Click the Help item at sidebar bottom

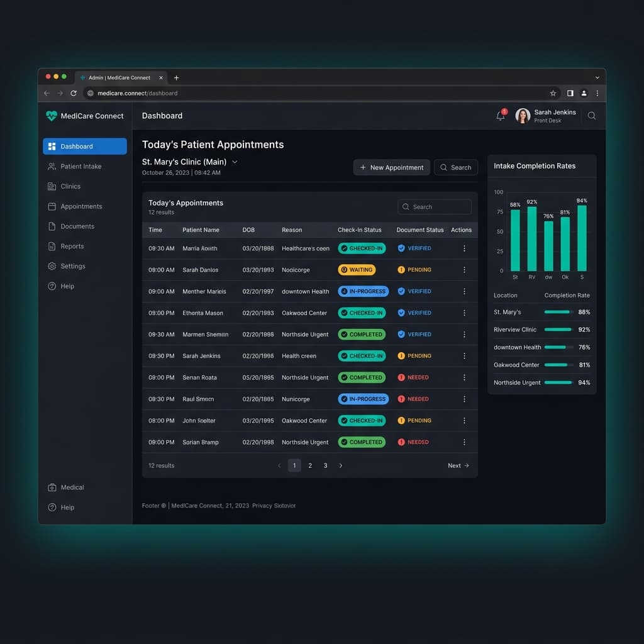coord(85,508)
